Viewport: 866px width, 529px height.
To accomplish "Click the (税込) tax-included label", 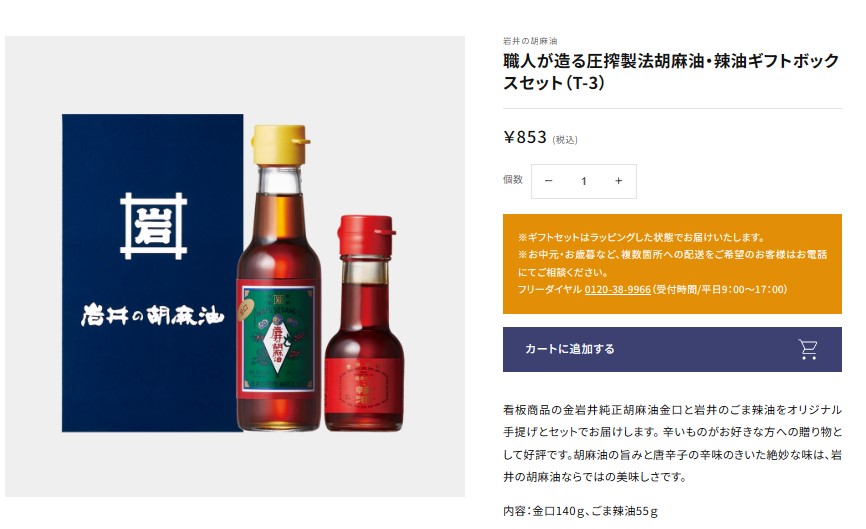I will tap(565, 140).
